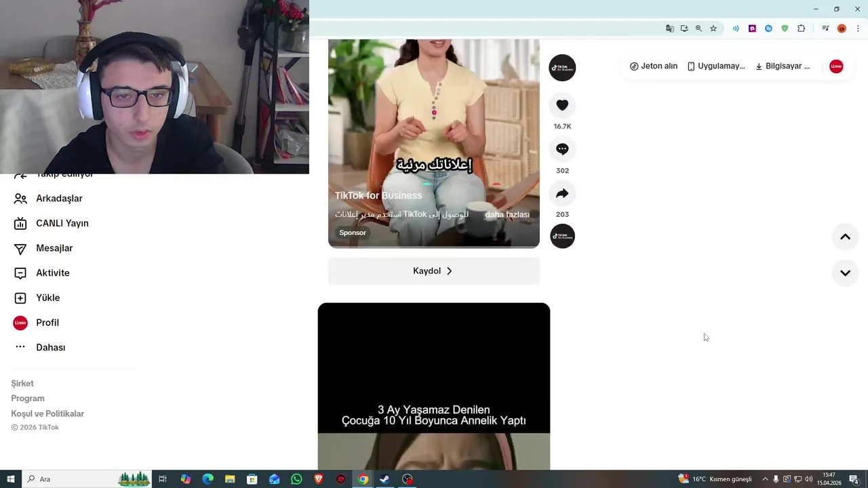Image resolution: width=868 pixels, height=488 pixels.
Task: Open Outlook from taskbar
Action: tap(274, 479)
